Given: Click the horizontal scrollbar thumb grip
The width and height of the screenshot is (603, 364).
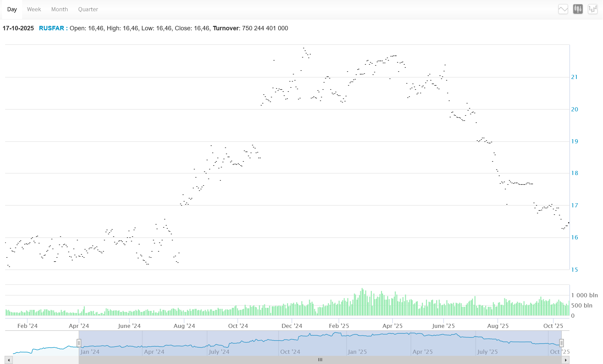Looking at the screenshot, I should pyautogui.click(x=320, y=360).
